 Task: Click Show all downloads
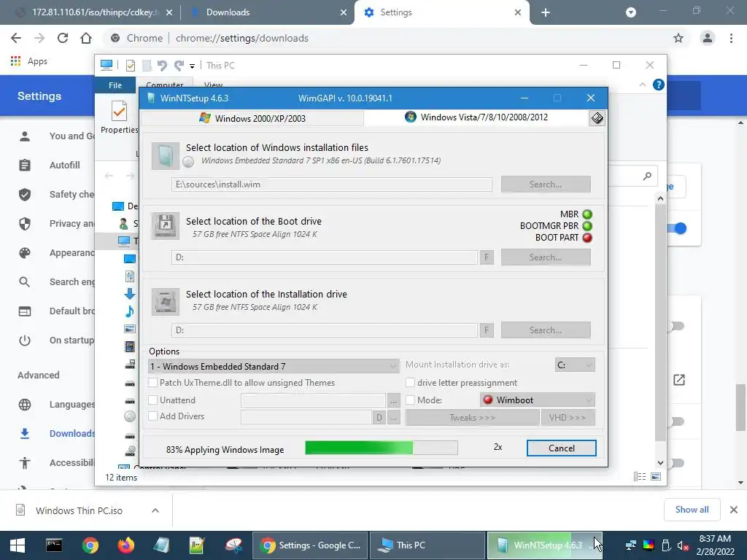coord(692,510)
